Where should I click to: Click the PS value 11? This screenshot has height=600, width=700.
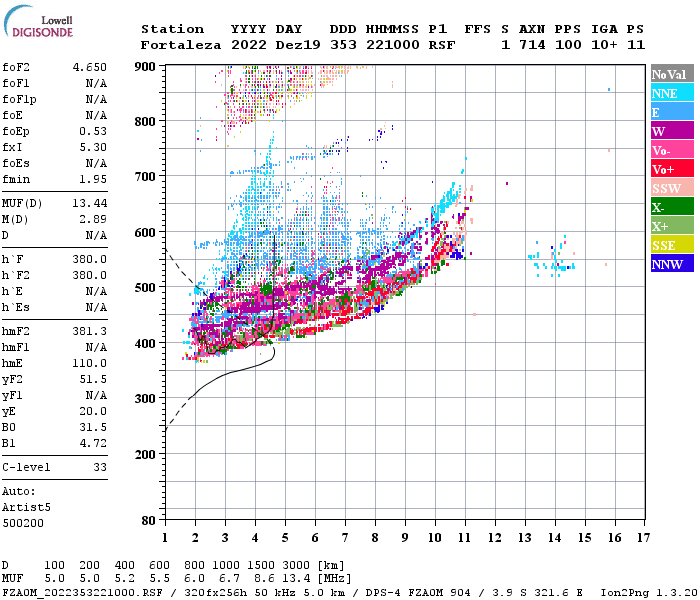[636, 45]
